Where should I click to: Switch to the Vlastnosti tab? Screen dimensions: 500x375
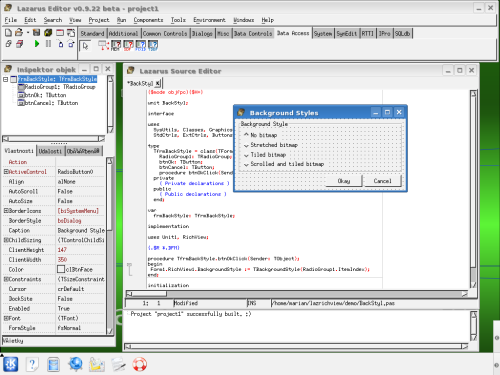(19, 151)
